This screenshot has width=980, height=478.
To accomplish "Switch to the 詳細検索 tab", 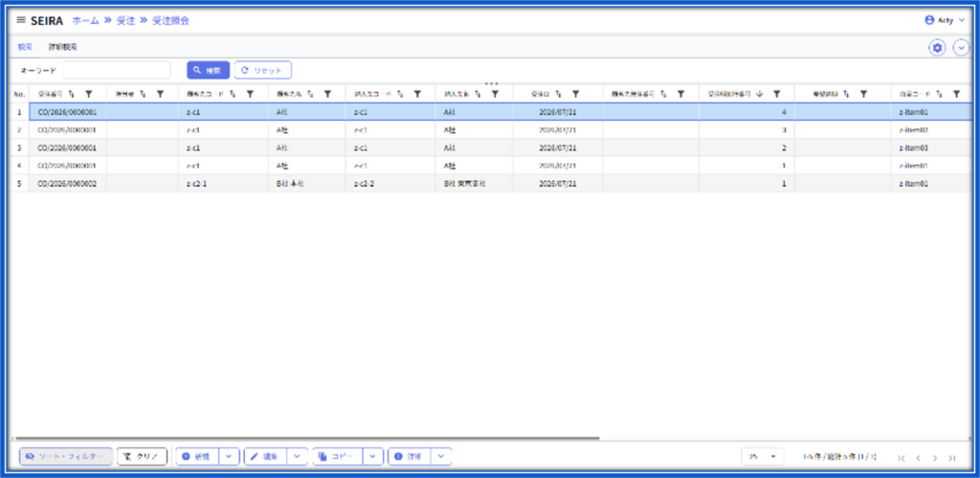I will pyautogui.click(x=63, y=47).
